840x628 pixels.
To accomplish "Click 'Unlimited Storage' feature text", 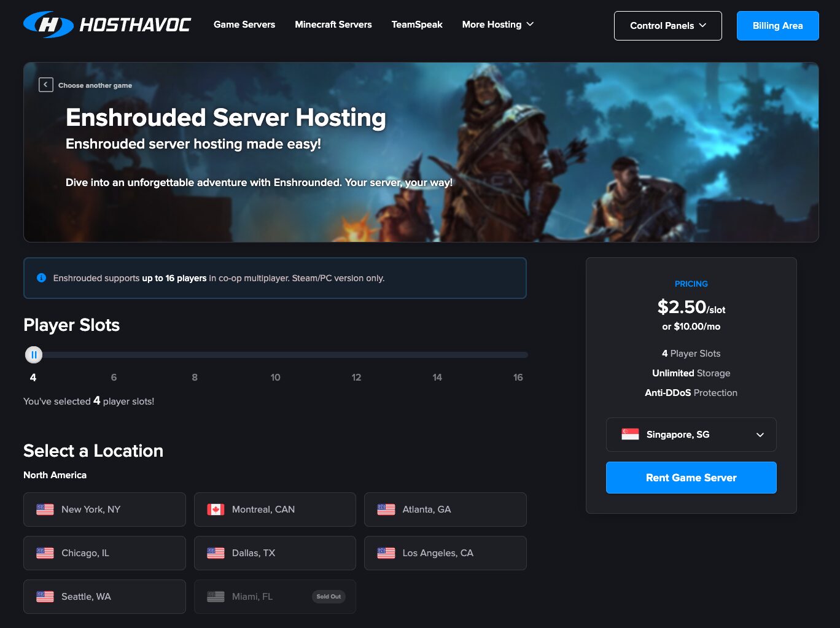I will click(691, 373).
